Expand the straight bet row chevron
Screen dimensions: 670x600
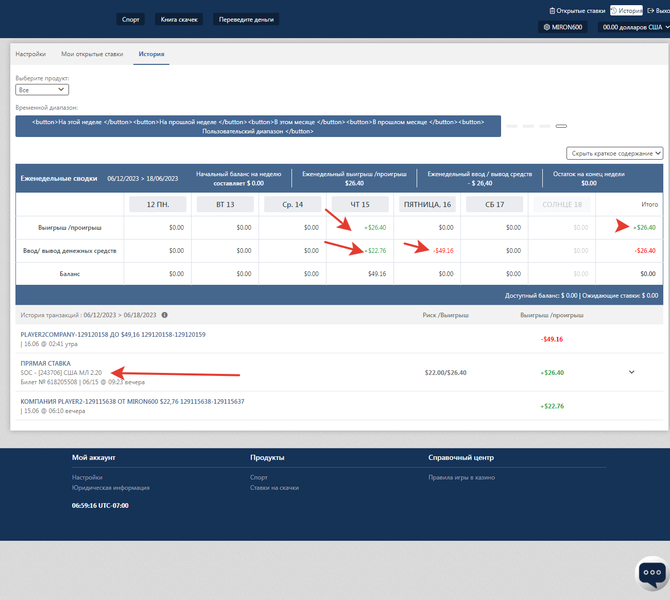pyautogui.click(x=631, y=372)
